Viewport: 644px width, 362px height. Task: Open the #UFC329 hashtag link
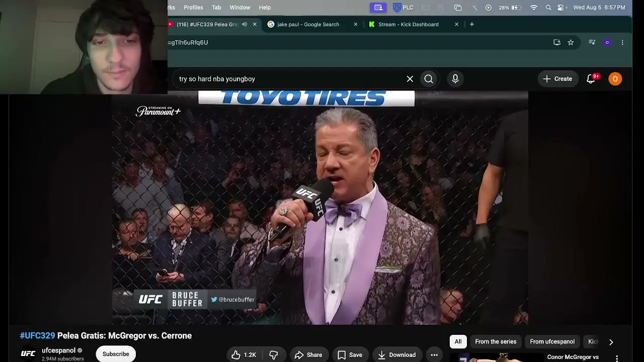click(37, 336)
